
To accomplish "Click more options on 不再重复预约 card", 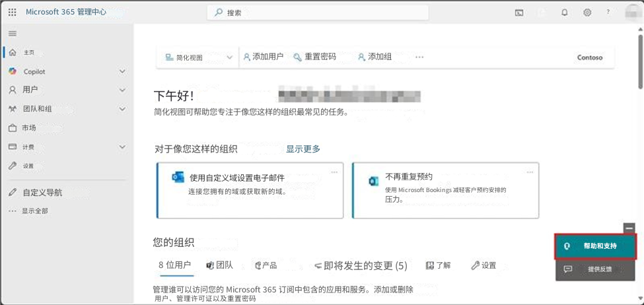I will 530,172.
